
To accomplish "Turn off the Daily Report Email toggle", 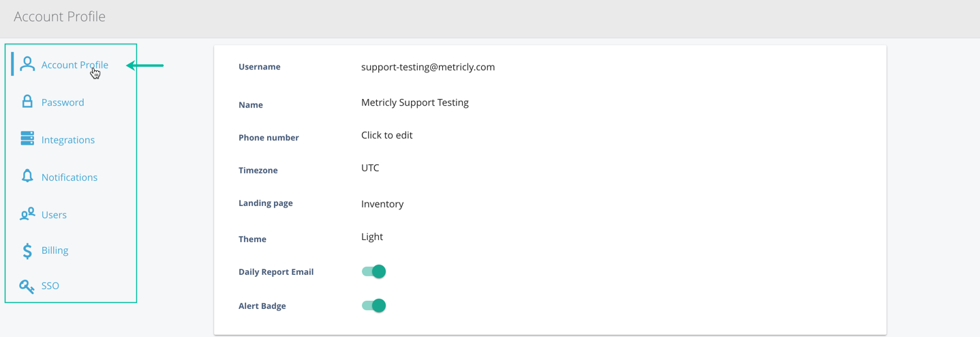I will pos(373,272).
